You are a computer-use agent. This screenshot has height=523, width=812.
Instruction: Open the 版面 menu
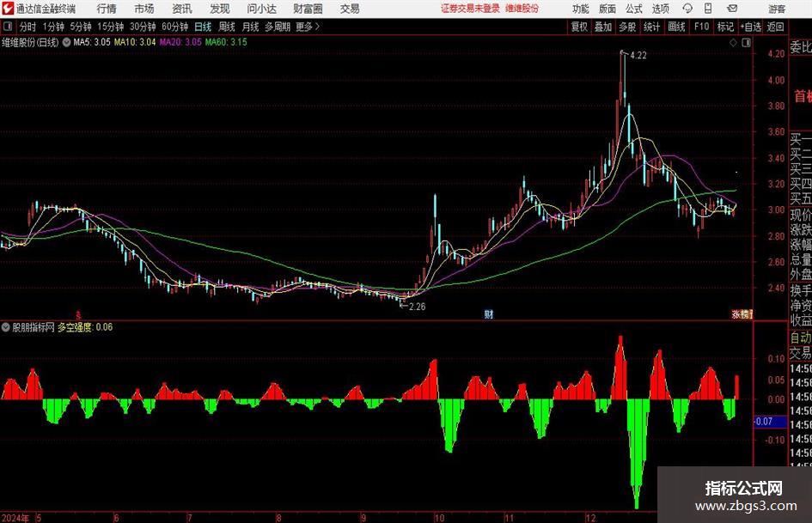pos(607,9)
